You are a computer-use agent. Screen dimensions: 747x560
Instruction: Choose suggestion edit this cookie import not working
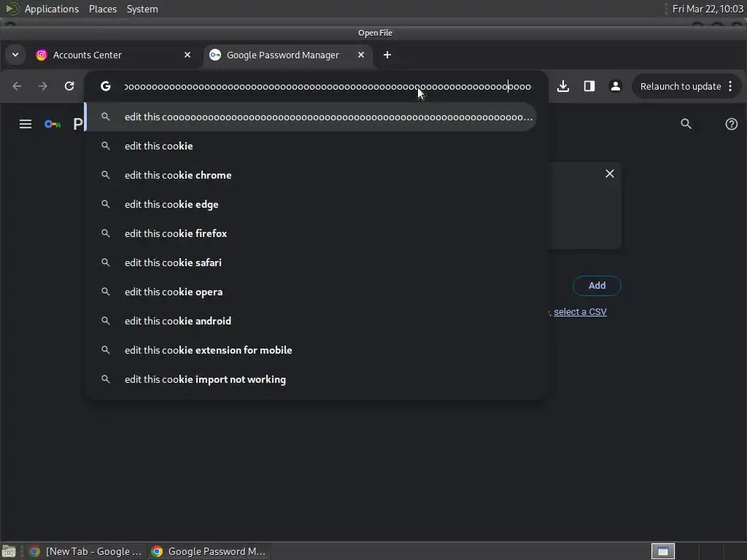(311, 379)
